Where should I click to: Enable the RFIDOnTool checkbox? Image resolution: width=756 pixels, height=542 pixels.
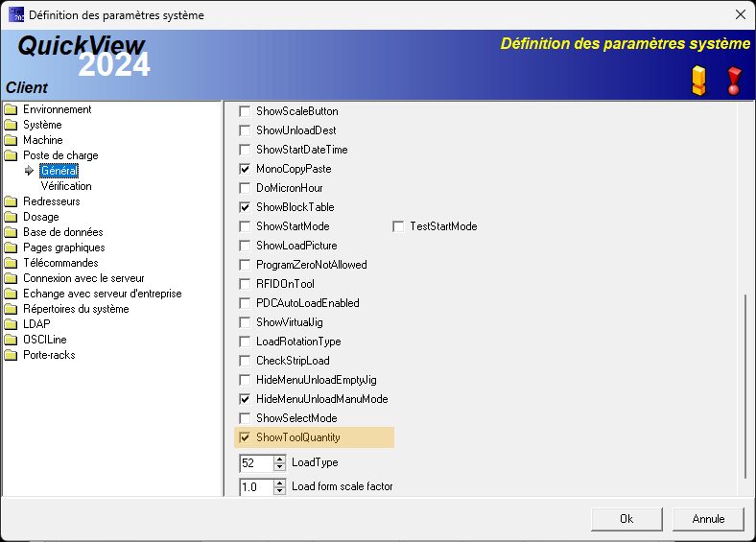pyautogui.click(x=245, y=284)
